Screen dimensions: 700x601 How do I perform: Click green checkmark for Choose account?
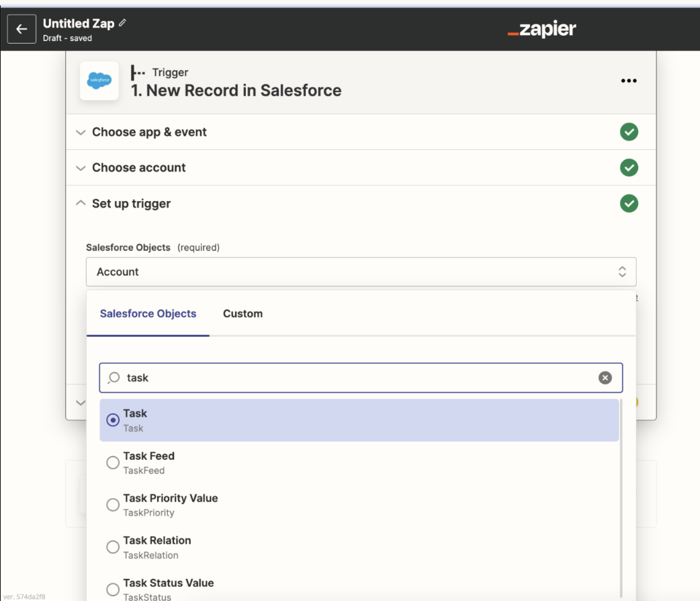pyautogui.click(x=629, y=167)
